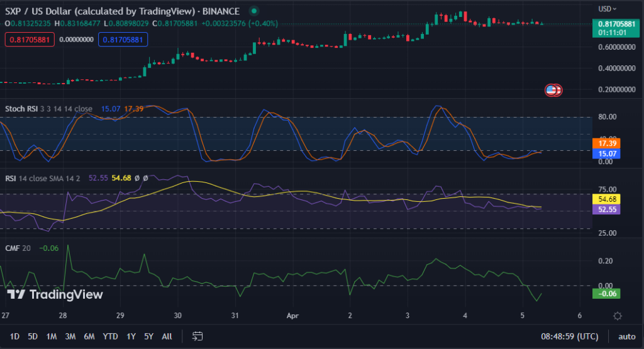
Task: Click the blue buy price 0.81705881 button
Action: point(123,40)
